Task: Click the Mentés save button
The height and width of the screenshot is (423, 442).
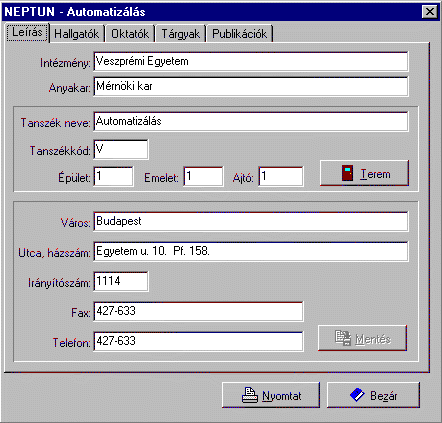Action: coord(363,338)
